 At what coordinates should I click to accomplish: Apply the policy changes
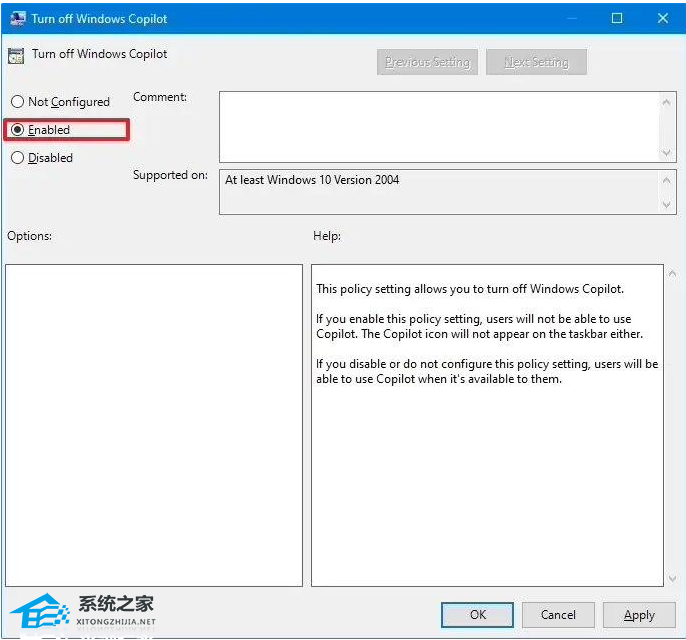639,615
